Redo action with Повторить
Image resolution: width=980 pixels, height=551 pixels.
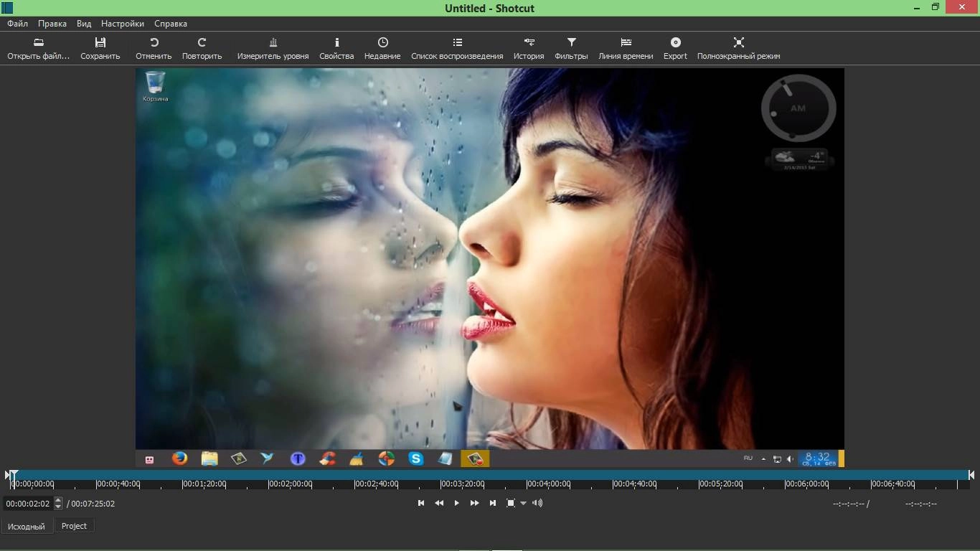(x=202, y=49)
